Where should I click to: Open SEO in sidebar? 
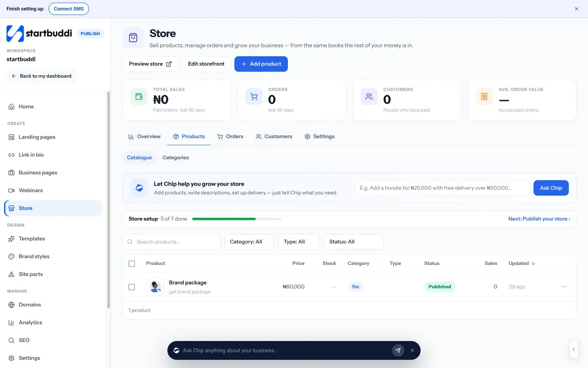coord(53,340)
